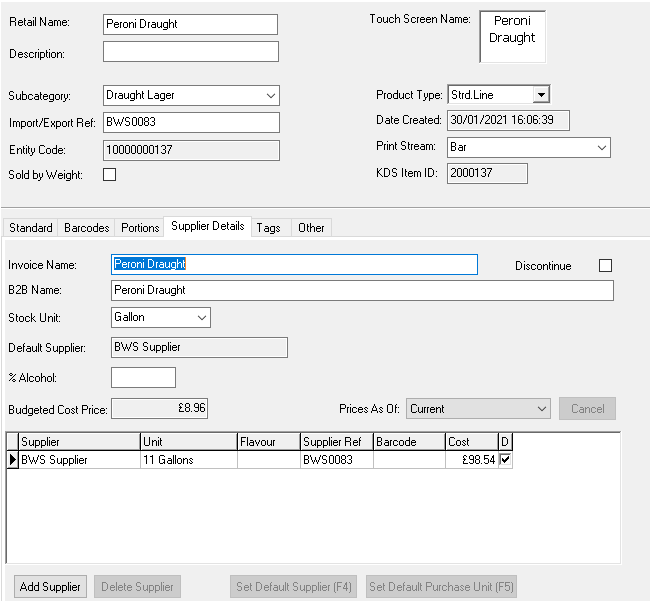Open the Print Stream dropdown

pyautogui.click(x=601, y=147)
